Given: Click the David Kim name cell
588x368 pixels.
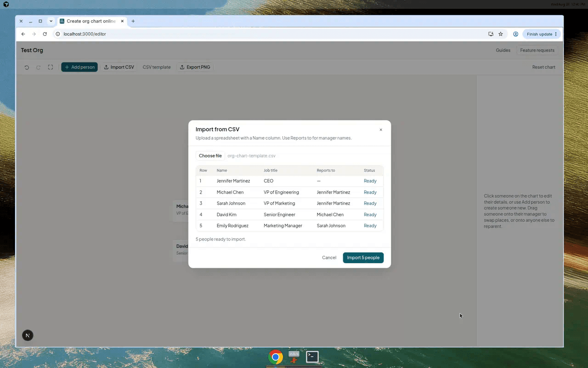Looking at the screenshot, I should [226, 215].
